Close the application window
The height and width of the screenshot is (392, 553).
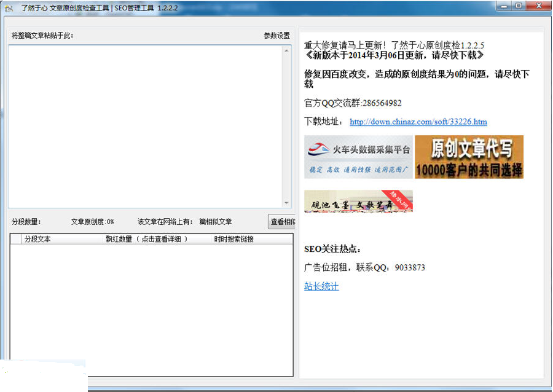(x=538, y=6)
